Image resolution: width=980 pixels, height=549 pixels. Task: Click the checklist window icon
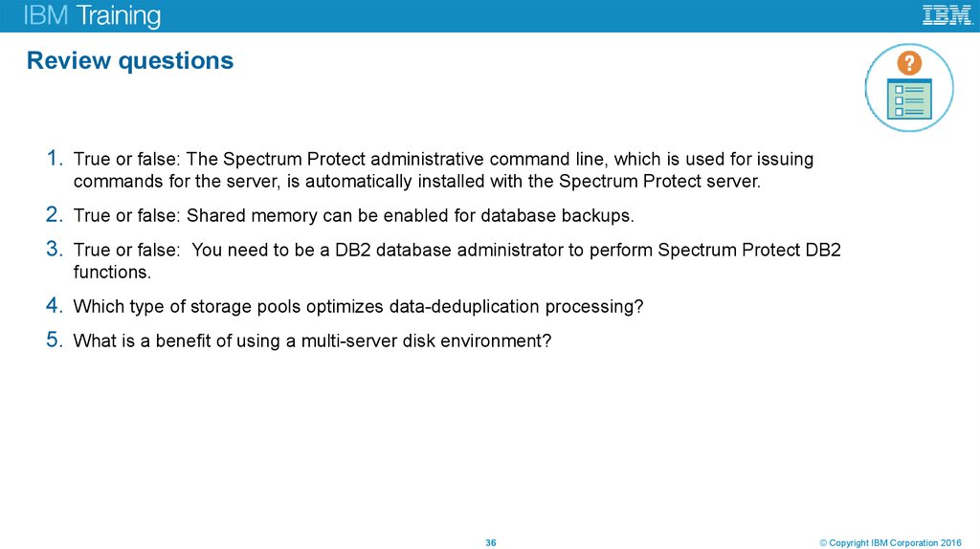coord(909,99)
